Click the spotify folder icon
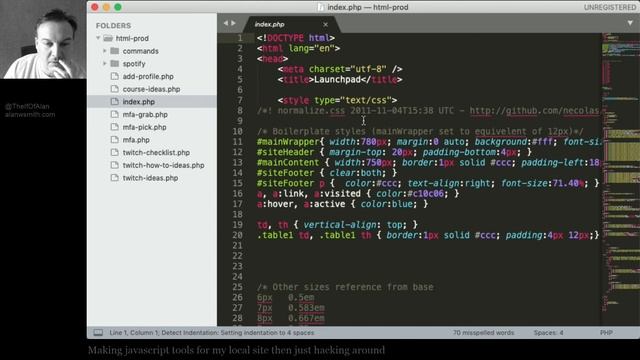Screen dimensions: 640x360 click(115, 63)
